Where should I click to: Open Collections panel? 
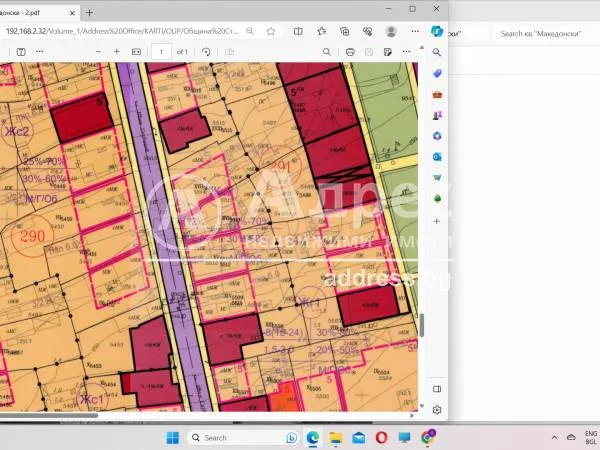point(344,31)
